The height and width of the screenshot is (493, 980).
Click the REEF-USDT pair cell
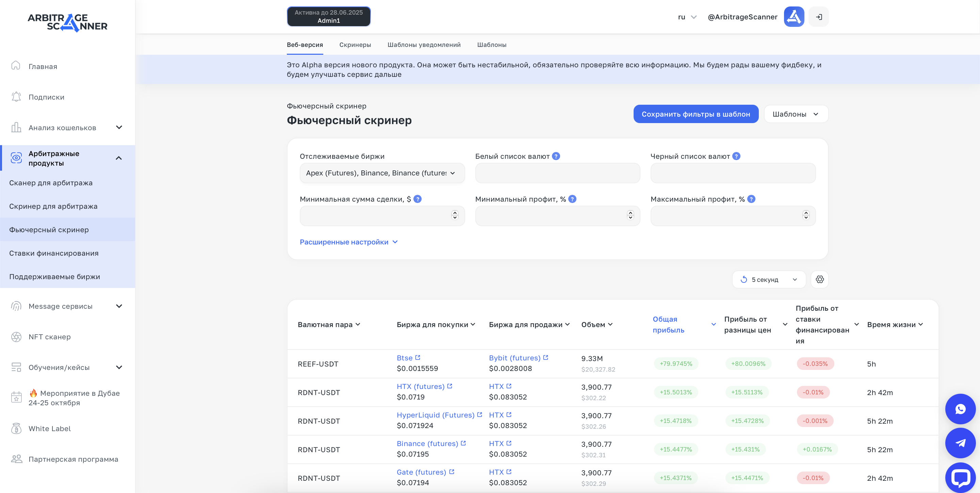pos(318,364)
